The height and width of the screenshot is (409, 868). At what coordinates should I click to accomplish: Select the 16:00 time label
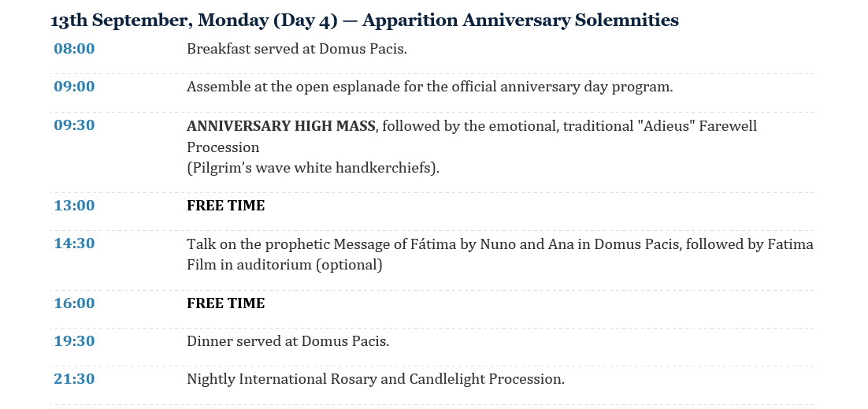(74, 303)
